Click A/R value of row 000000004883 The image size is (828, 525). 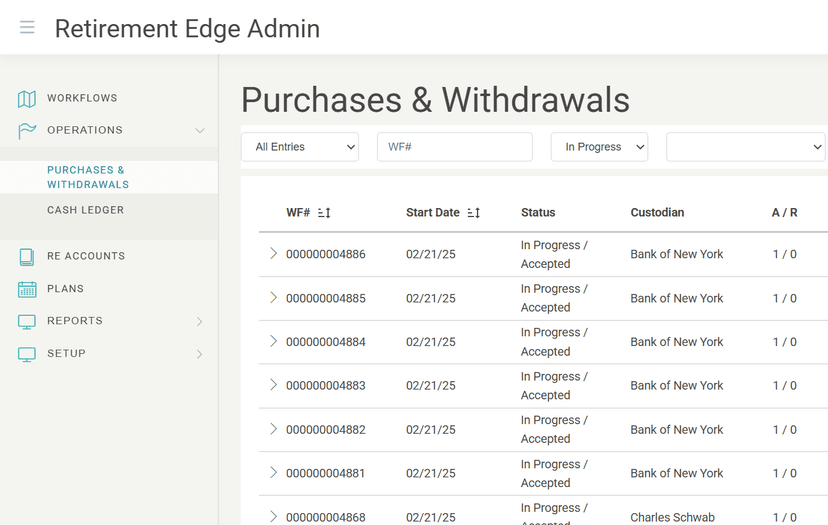[785, 386]
